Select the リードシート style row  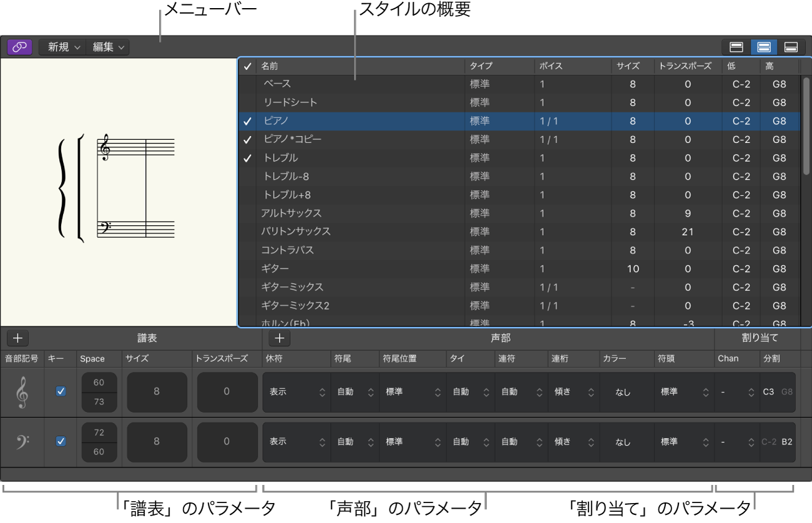coord(519,102)
